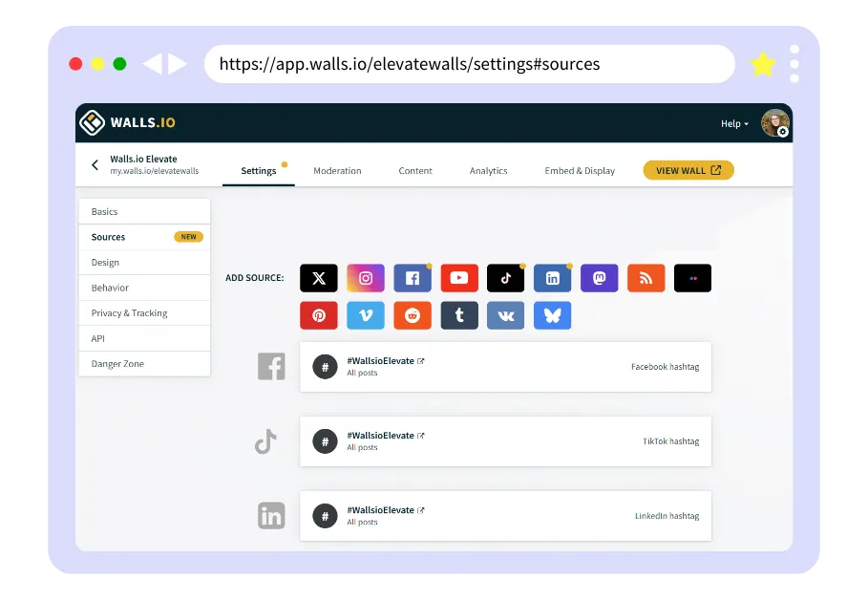Click the 'Facebook hashtag' label
The width and height of the screenshot is (868, 600).
pyautogui.click(x=665, y=367)
